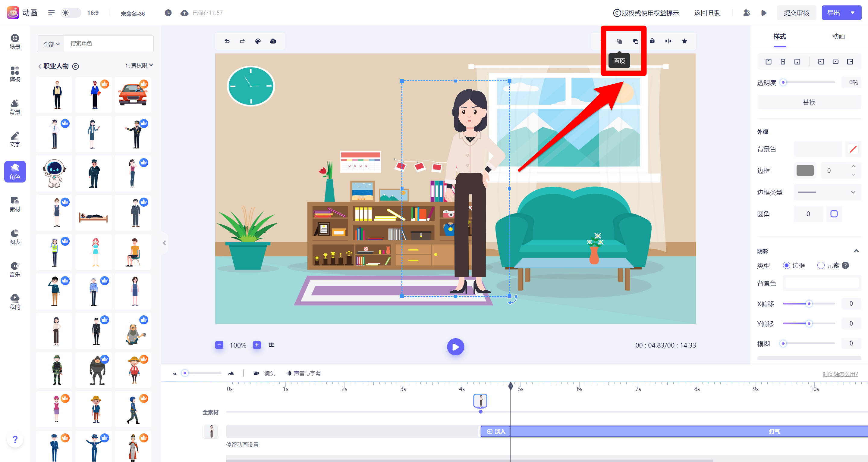Open the 边框类型 border style dropdown
The width and height of the screenshot is (868, 462).
pyautogui.click(x=827, y=192)
